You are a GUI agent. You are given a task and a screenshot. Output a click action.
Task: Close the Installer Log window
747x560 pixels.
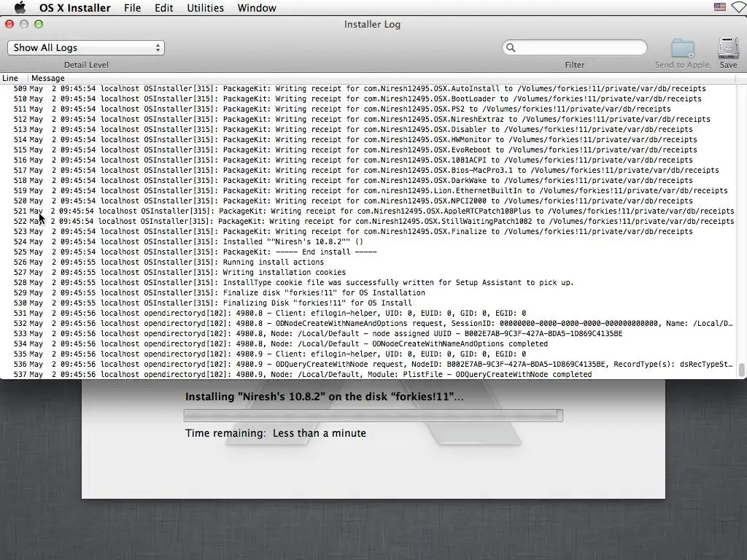click(x=9, y=24)
